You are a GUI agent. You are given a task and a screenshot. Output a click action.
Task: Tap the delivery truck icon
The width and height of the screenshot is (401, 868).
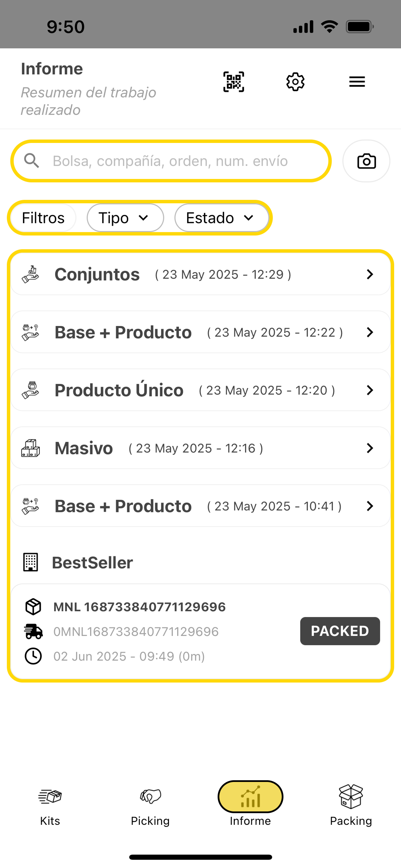click(33, 631)
